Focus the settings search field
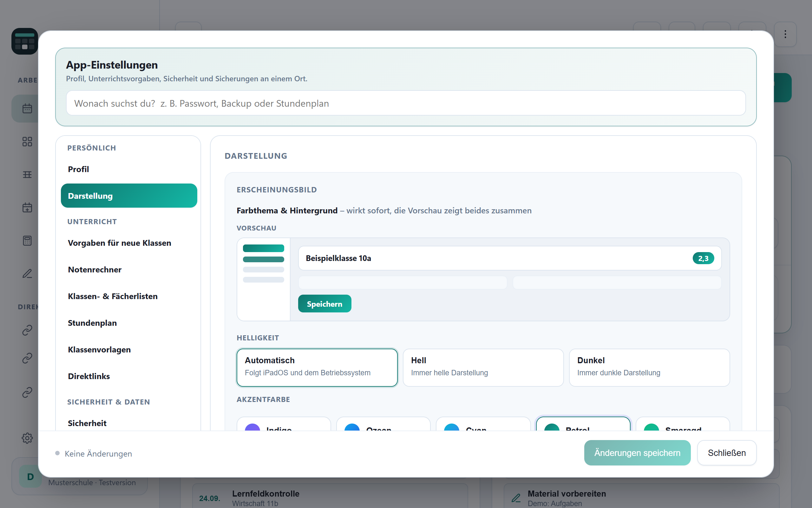 tap(406, 103)
